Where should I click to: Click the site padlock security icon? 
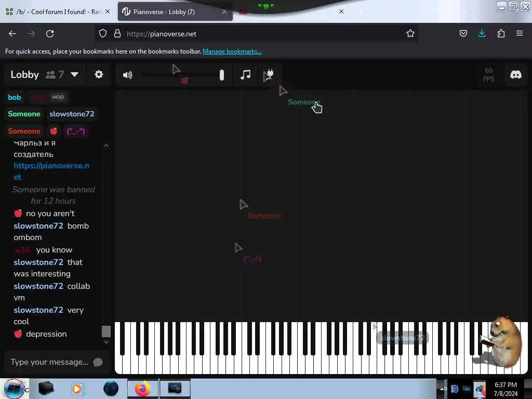(x=117, y=34)
